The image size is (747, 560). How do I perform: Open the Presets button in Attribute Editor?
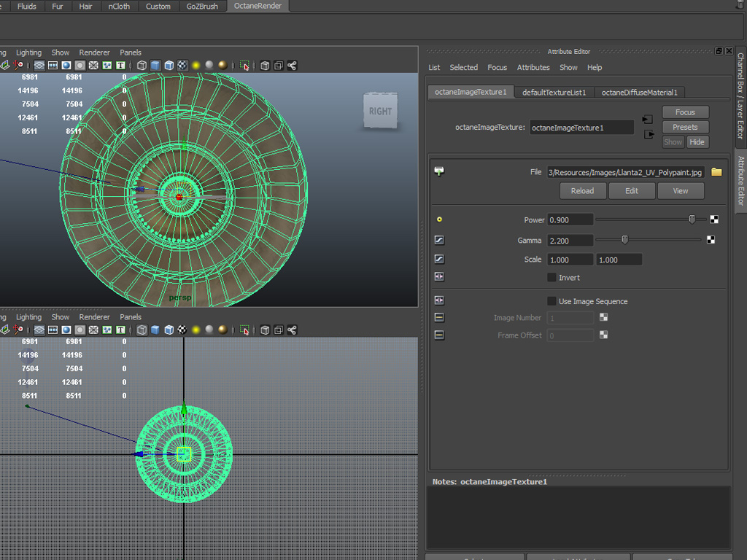click(x=685, y=127)
